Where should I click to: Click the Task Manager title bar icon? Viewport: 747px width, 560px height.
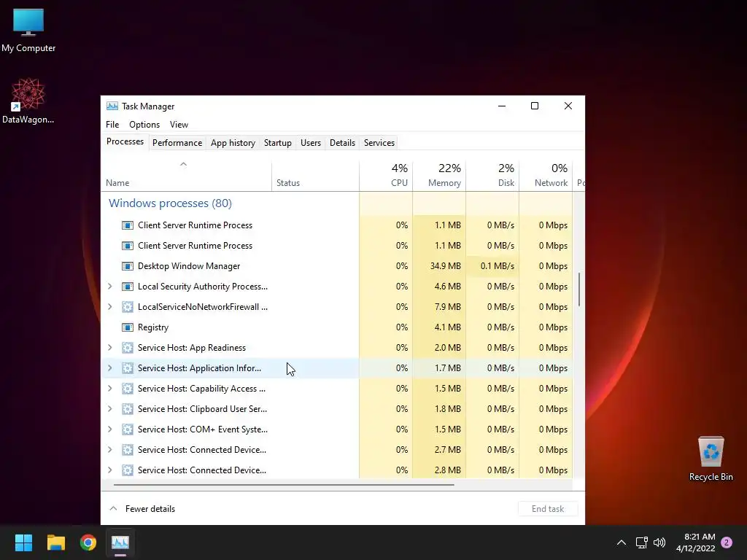[112, 106]
